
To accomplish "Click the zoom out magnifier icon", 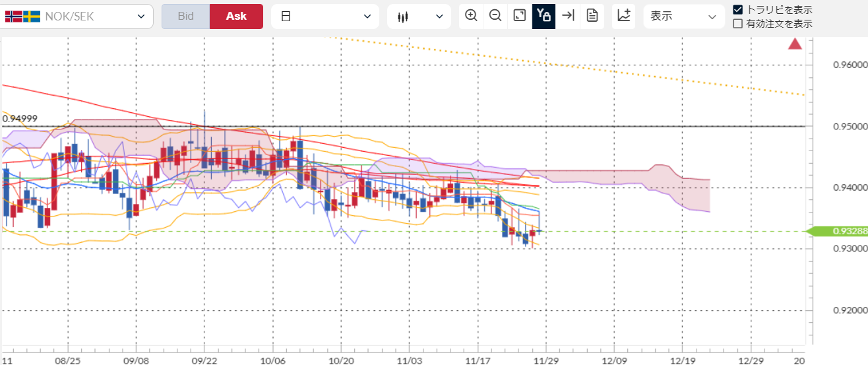I will coord(495,16).
